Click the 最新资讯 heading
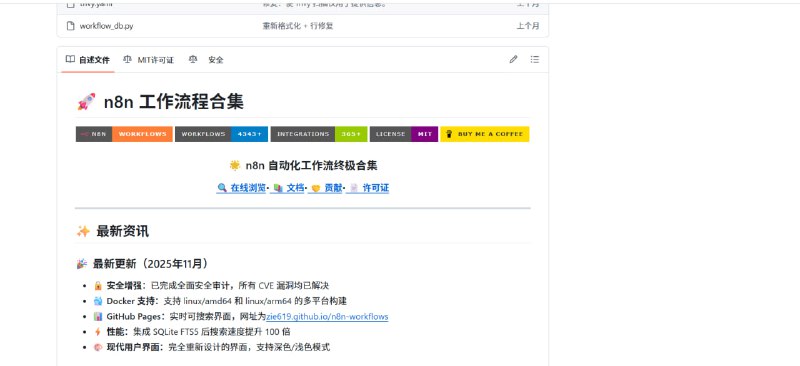Viewport: 800px width, 366px height. (122, 231)
